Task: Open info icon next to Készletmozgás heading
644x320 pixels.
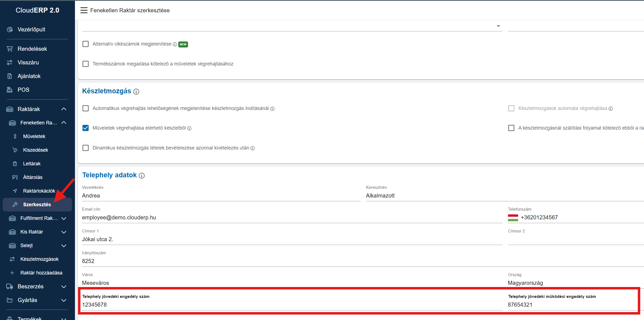Action: pos(136,92)
